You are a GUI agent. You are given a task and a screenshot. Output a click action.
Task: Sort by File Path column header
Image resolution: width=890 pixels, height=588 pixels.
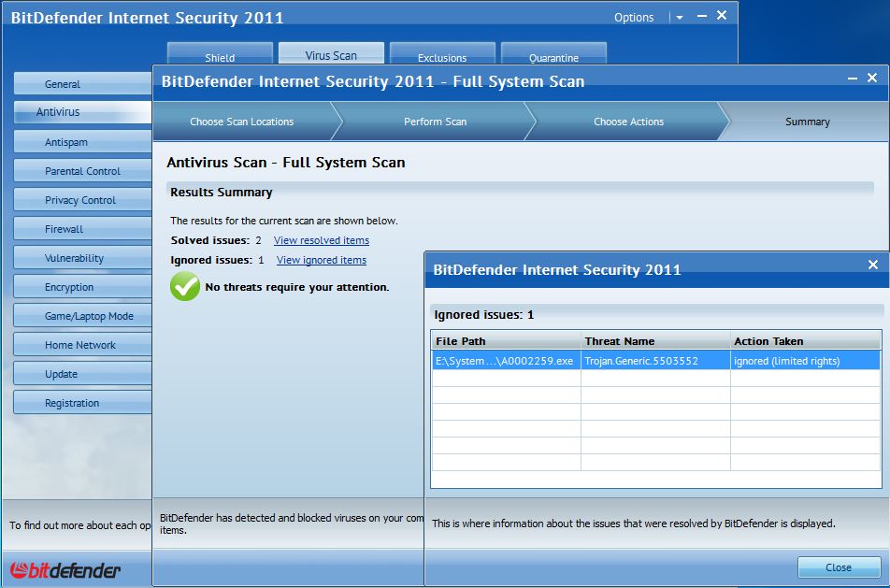(506, 341)
